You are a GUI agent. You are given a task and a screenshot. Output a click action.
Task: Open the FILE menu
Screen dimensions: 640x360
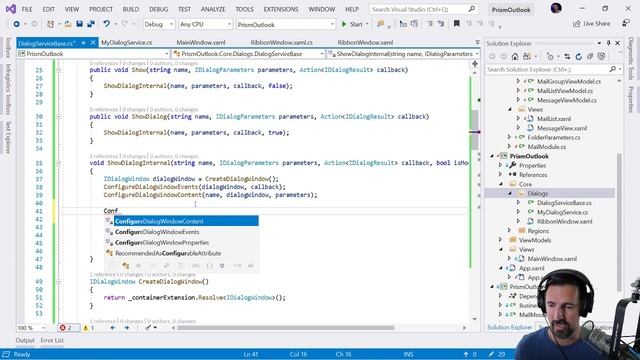coord(27,9)
